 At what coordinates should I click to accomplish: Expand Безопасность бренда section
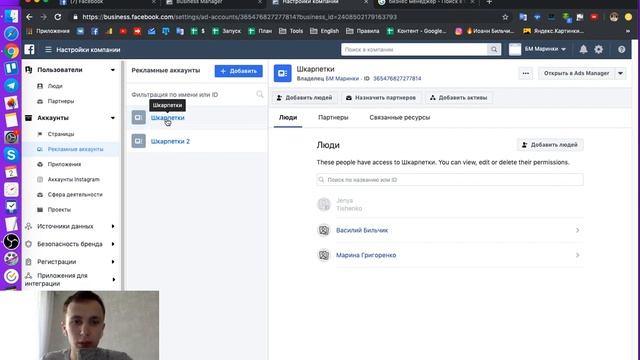click(x=113, y=244)
